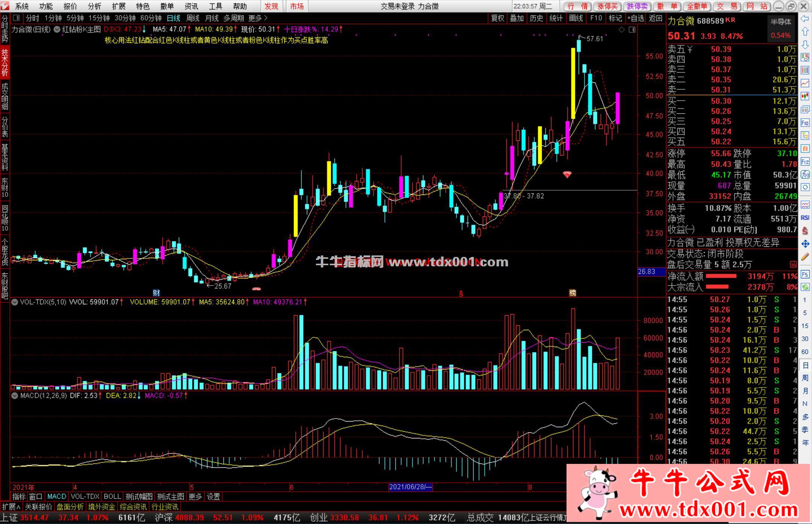Image resolution: width=812 pixels, height=524 pixels.
Task: Toggle the side panel icon before 分时
Action: coord(17,18)
